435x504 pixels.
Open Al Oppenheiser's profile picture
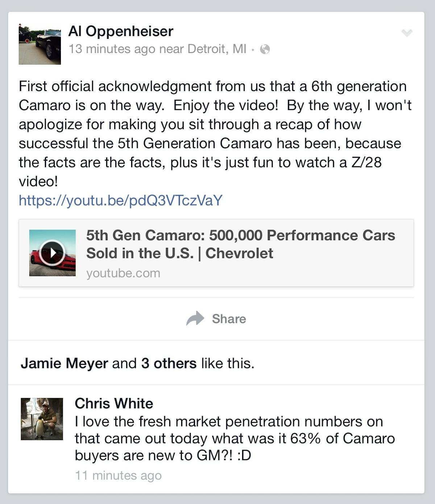pyautogui.click(x=40, y=44)
